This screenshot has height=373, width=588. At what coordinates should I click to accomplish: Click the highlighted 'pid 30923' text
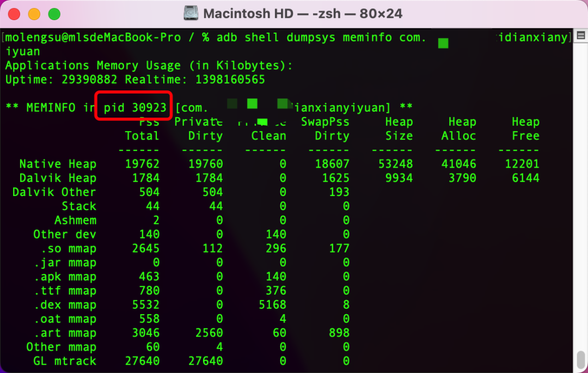tap(135, 107)
